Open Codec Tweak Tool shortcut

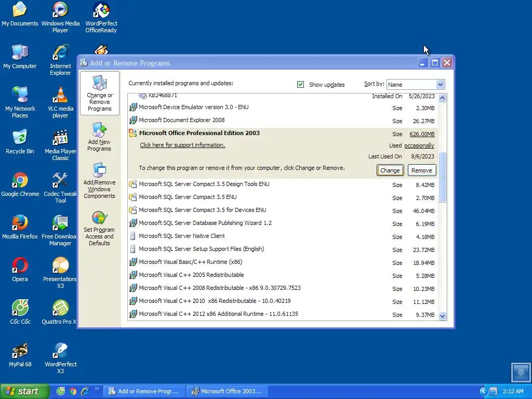point(60,188)
